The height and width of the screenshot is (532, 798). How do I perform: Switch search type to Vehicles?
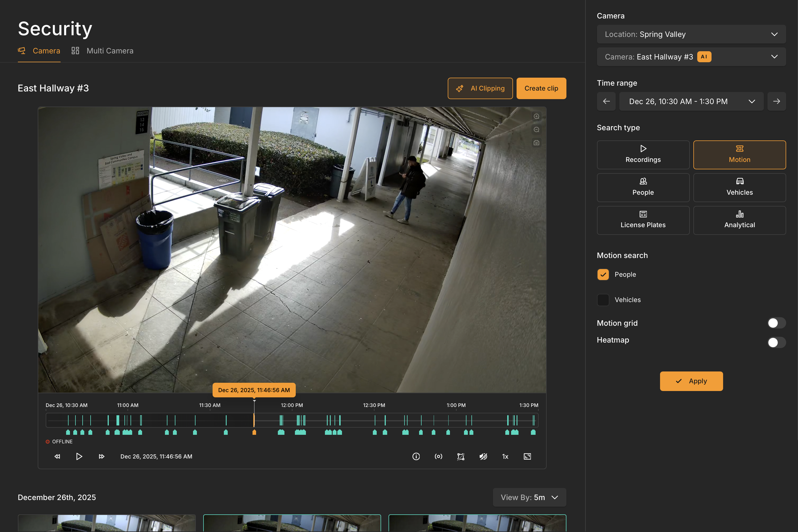739,187
